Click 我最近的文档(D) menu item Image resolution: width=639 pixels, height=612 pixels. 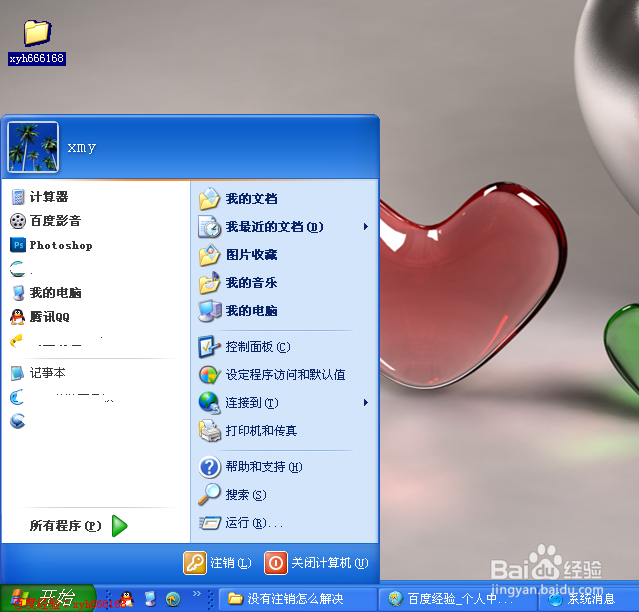point(284,227)
